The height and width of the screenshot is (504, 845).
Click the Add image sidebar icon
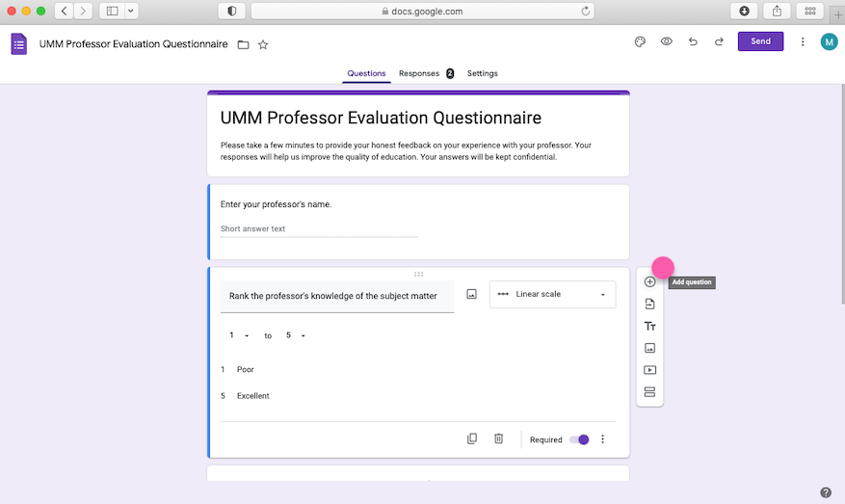(x=649, y=348)
